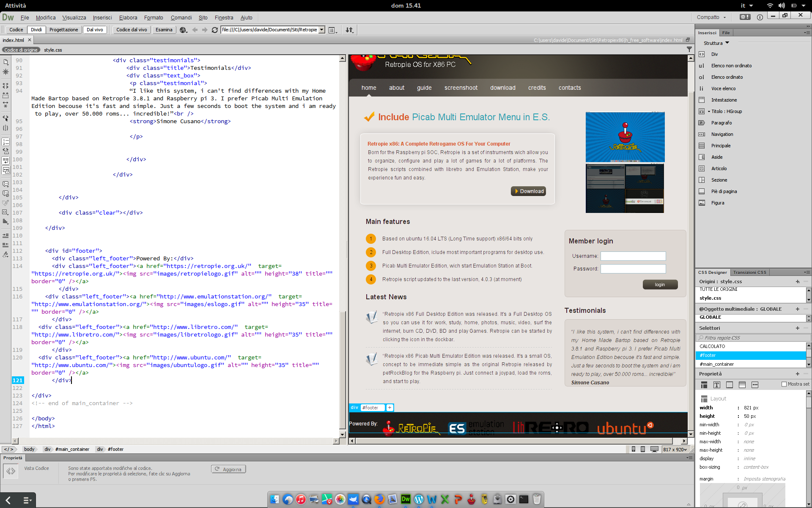Open the Modifica menu
Viewport: 812px width, 508px height.
[46, 17]
